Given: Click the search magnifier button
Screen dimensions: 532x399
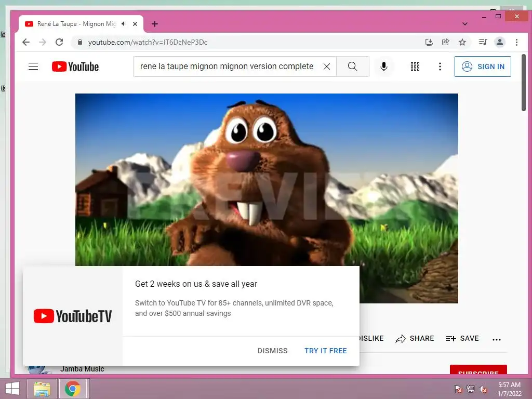Looking at the screenshot, I should 353,66.
